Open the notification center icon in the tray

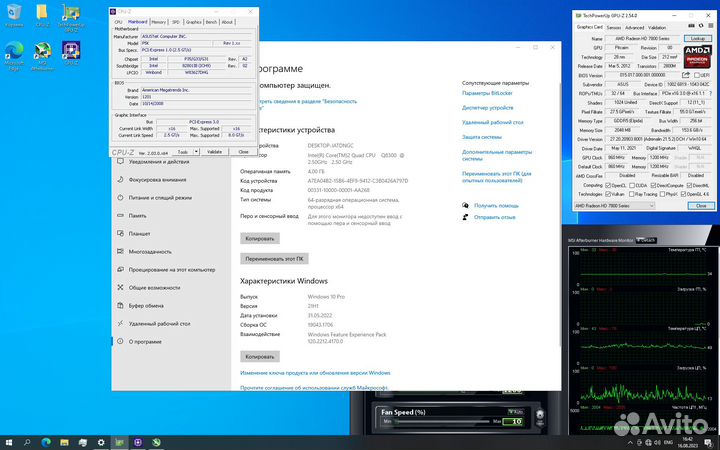(x=708, y=443)
